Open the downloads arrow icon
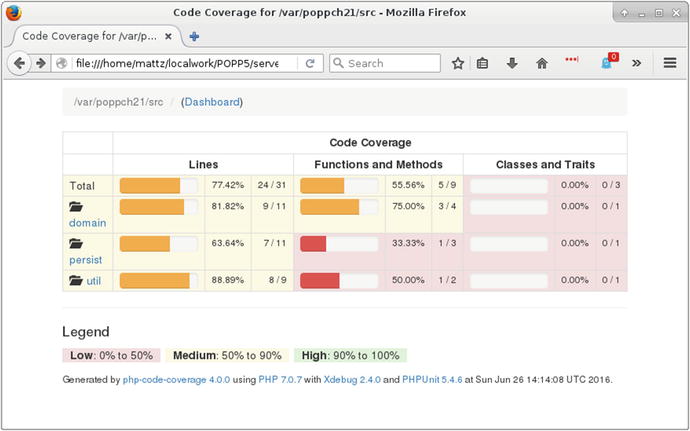This screenshot has height=431, width=690. pos(512,63)
